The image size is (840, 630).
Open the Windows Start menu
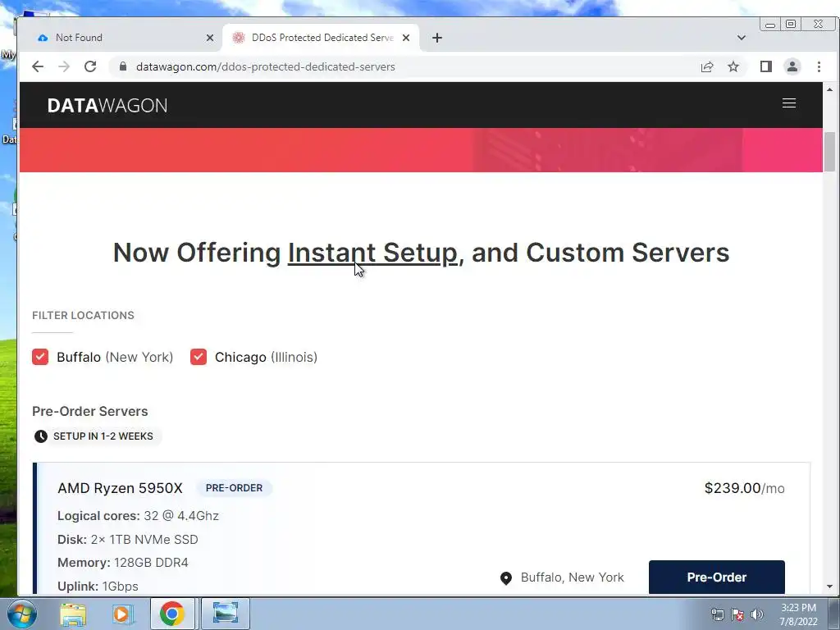(21, 614)
